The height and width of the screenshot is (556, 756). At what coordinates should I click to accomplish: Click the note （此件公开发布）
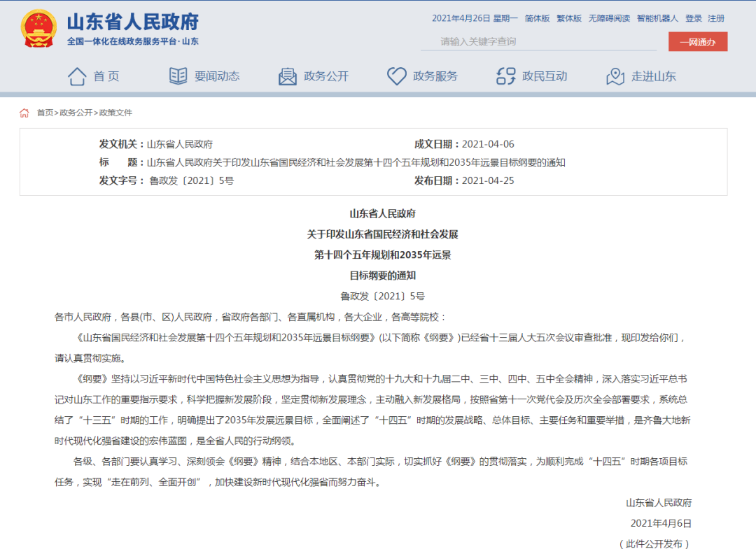click(654, 544)
